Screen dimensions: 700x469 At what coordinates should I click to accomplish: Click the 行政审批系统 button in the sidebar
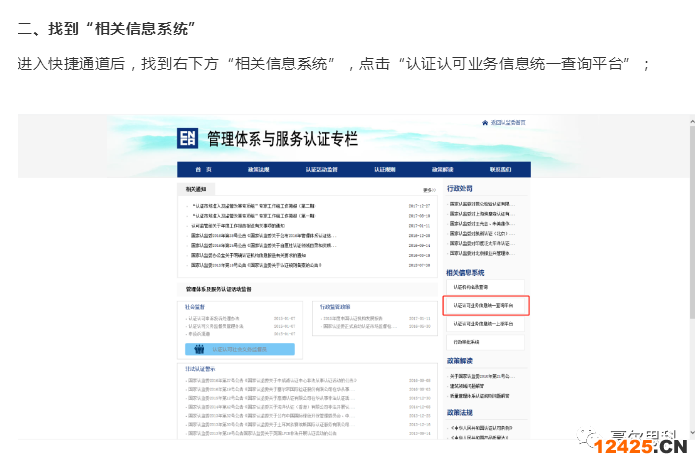click(x=484, y=342)
